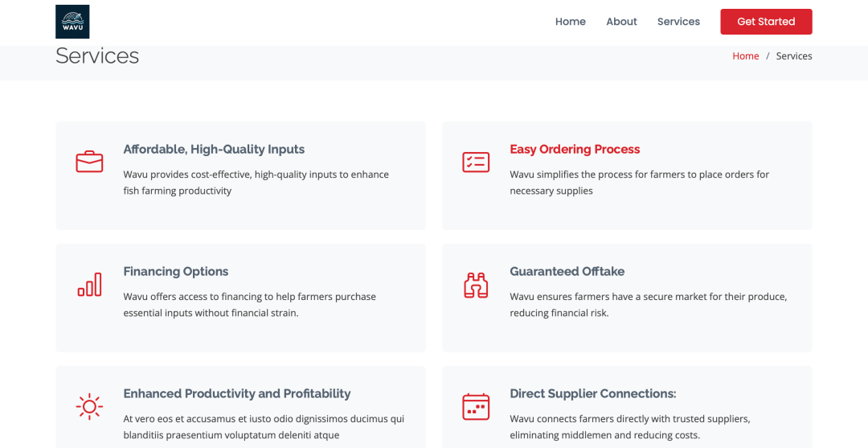
Task: Click the checklist icon for Easy Ordering
Action: click(476, 162)
